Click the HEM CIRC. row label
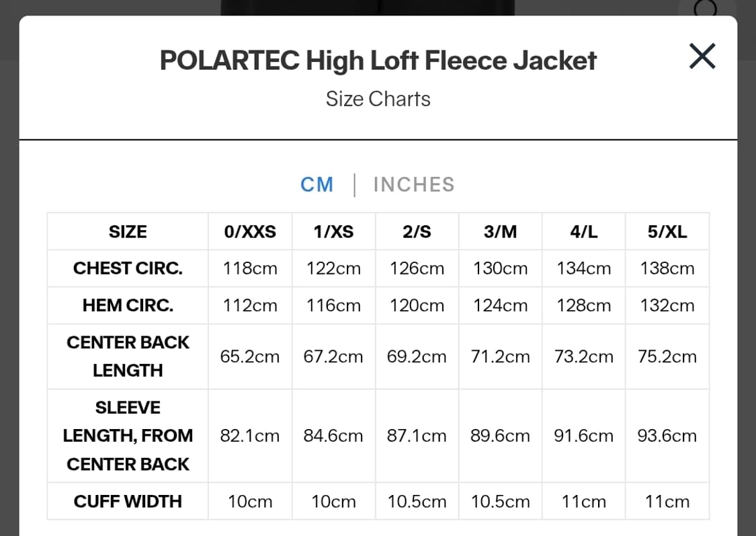 pos(127,305)
